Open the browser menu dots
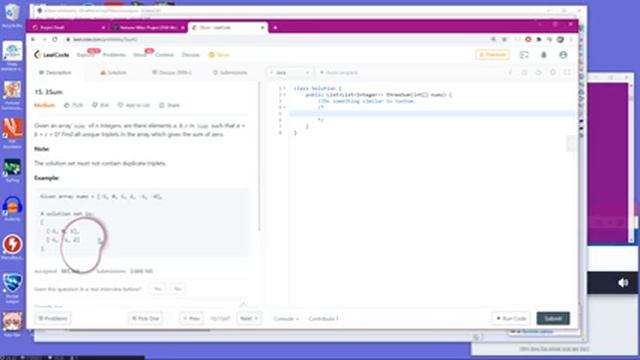640x360 pixels. click(571, 39)
